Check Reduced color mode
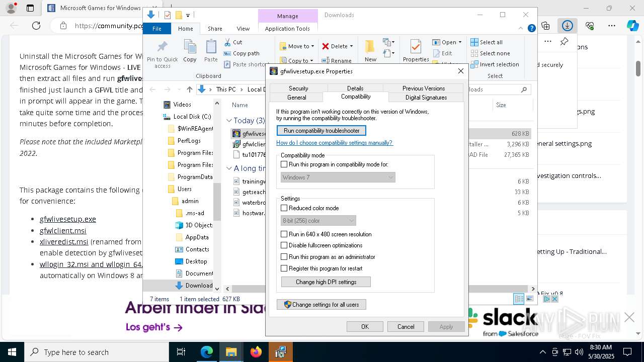 (x=284, y=208)
